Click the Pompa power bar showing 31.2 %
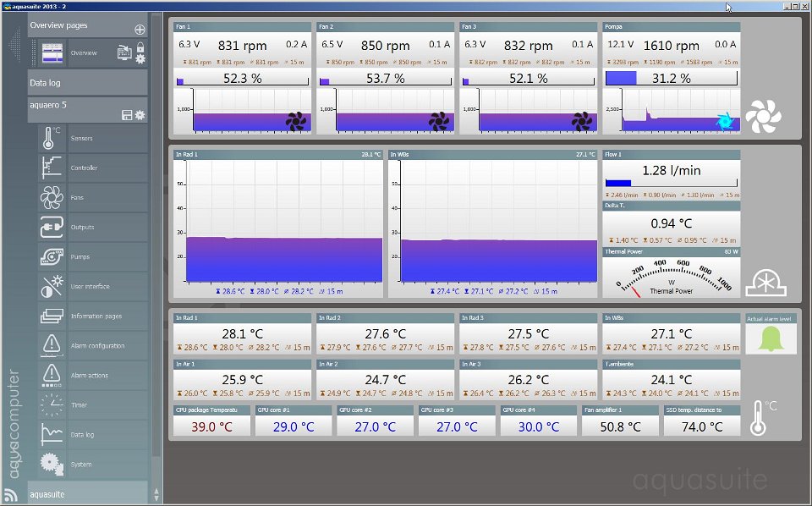This screenshot has height=506, width=812. coord(671,78)
